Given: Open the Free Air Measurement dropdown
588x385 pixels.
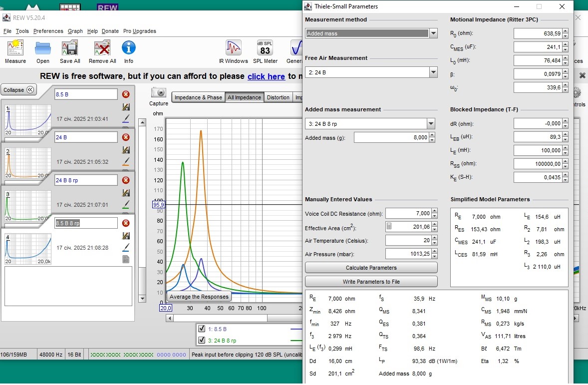Looking at the screenshot, I should (433, 72).
